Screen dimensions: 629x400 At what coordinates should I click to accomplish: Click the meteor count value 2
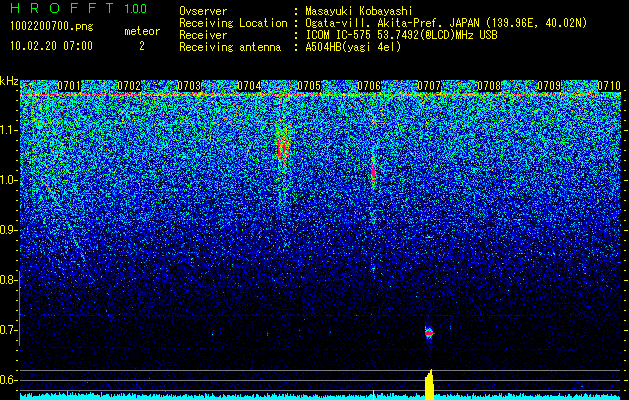pyautogui.click(x=142, y=46)
